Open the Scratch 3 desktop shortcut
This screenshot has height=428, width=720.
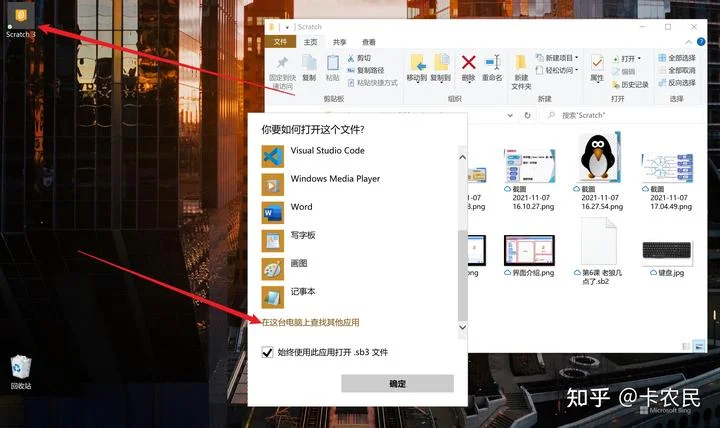coord(21,21)
